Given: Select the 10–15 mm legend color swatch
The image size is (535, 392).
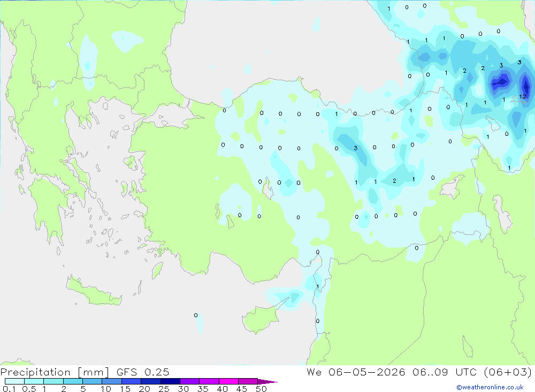Looking at the screenshot, I should coord(112,381).
